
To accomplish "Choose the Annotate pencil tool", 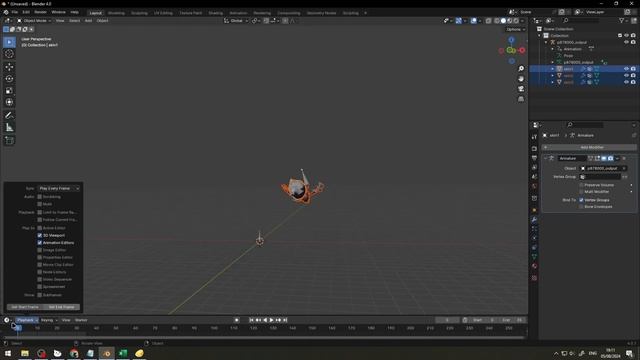I will coord(9,116).
